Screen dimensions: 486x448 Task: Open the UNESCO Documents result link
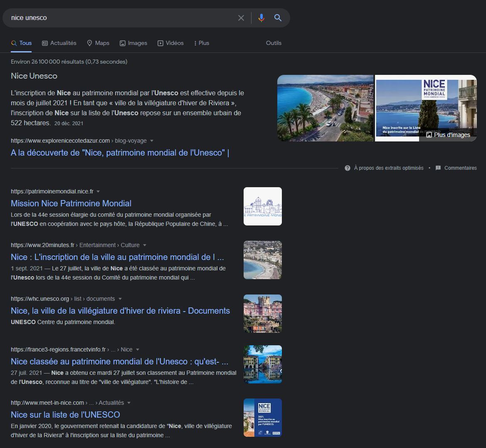(120, 311)
